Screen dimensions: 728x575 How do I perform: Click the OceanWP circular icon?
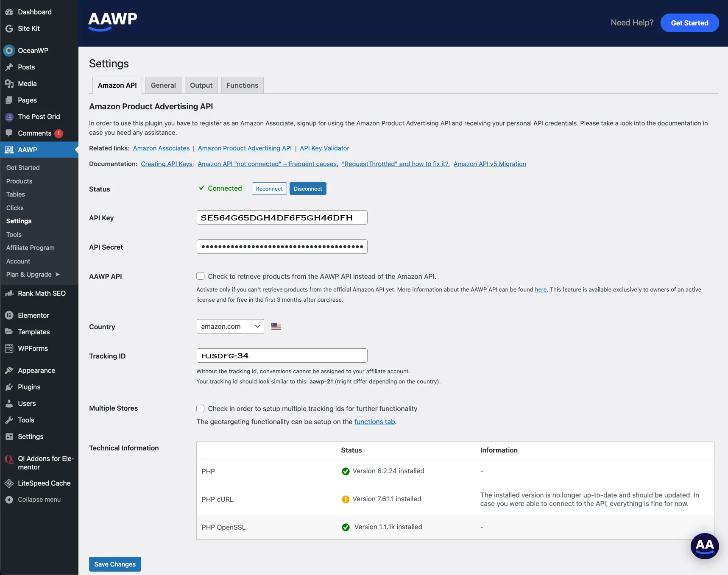(9, 50)
